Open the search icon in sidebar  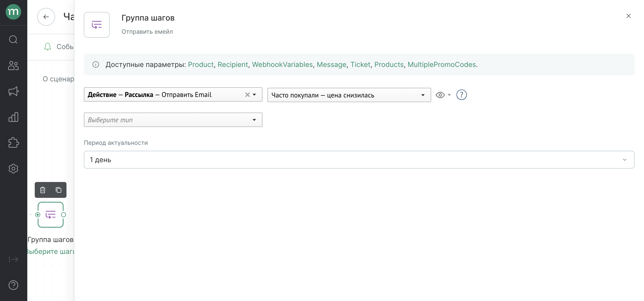point(13,39)
